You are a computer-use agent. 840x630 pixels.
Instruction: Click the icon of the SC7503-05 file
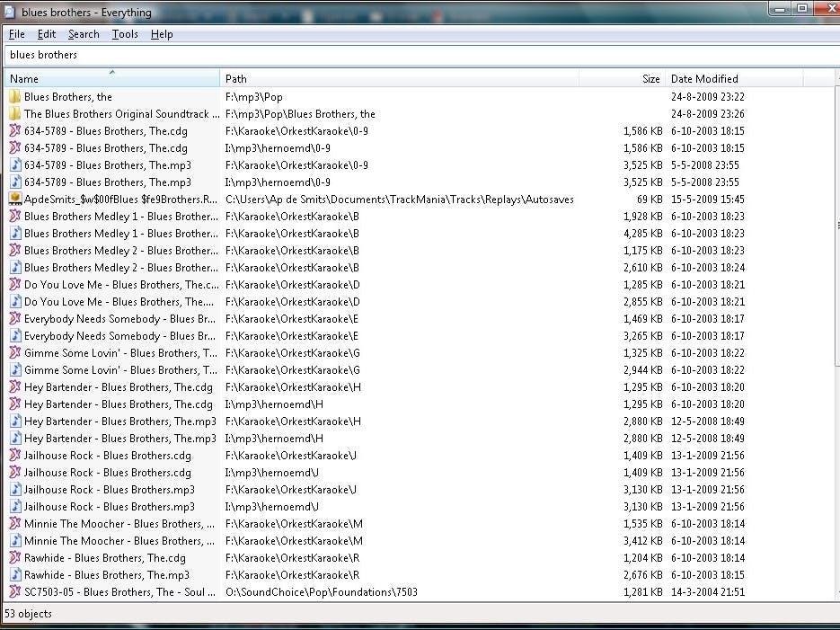coord(15,592)
